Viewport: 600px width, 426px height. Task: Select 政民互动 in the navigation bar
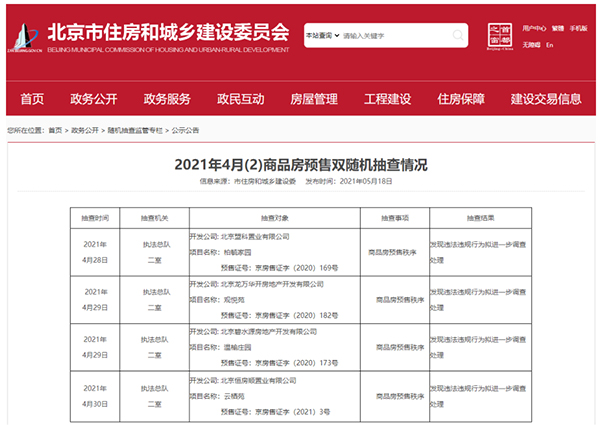[240, 99]
